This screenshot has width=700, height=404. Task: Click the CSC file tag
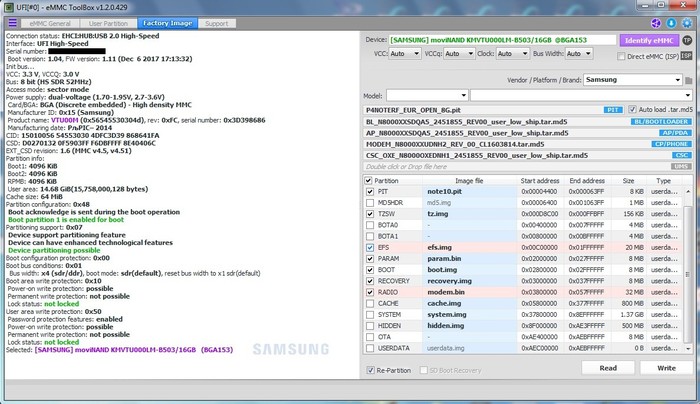(682, 155)
